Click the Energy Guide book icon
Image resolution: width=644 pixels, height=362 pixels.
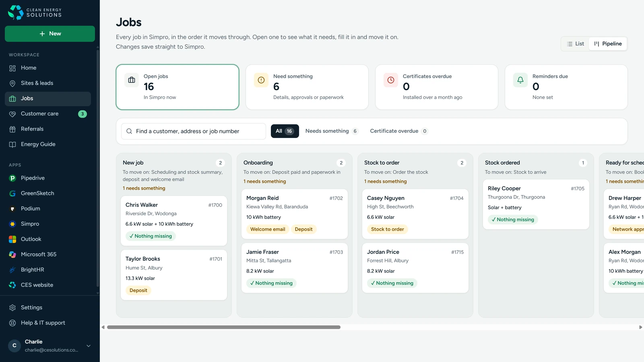click(12, 144)
